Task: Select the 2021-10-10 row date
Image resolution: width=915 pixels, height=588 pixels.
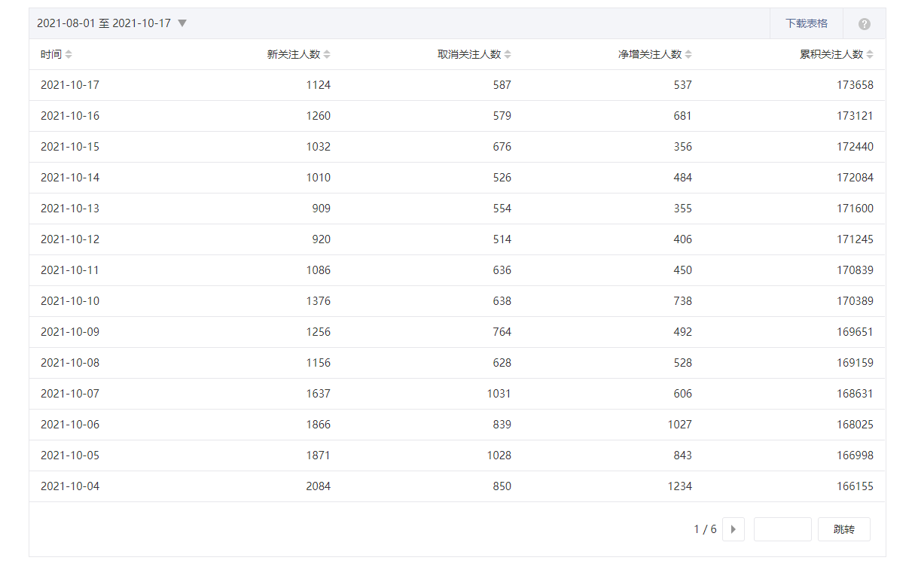Action: click(70, 301)
